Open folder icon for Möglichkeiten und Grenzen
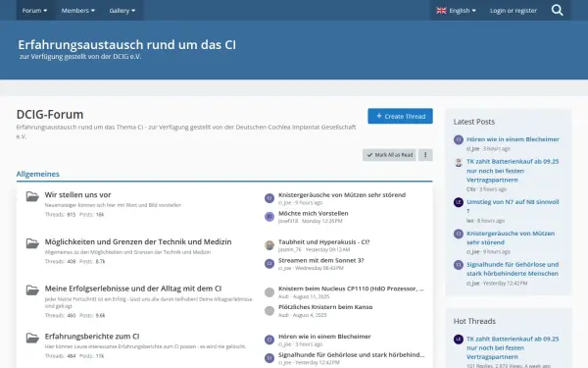588x368 pixels. point(32,243)
